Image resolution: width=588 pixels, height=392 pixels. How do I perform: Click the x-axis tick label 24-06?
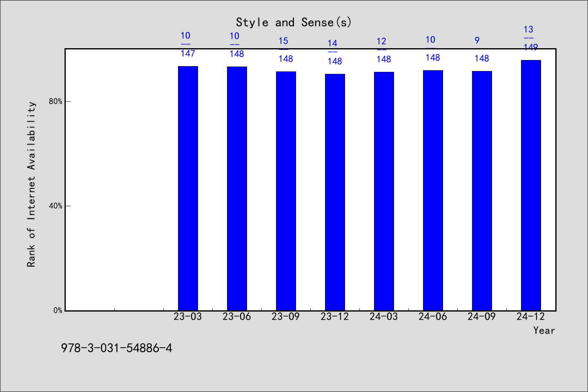(x=433, y=316)
